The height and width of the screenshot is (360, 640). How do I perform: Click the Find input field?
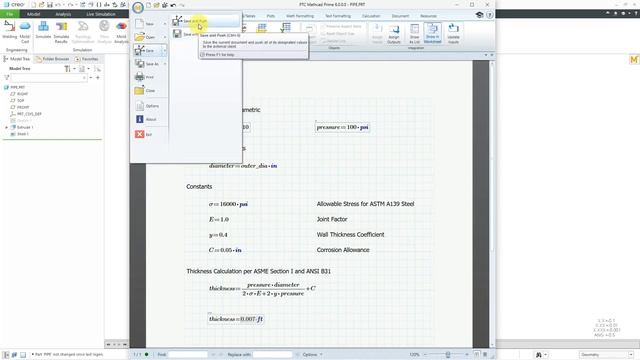pyautogui.click(x=188, y=354)
